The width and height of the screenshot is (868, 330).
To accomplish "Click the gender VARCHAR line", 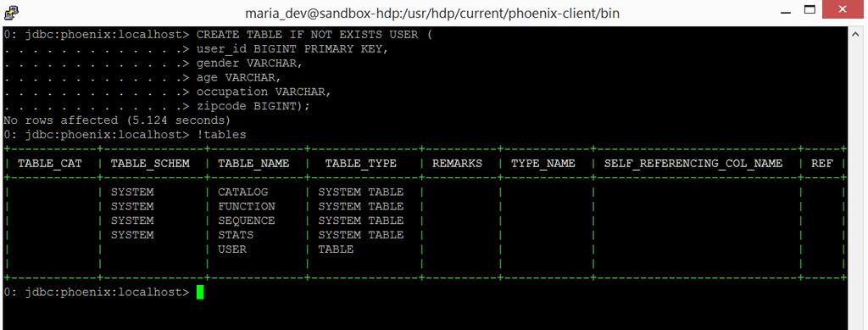I will [x=250, y=63].
